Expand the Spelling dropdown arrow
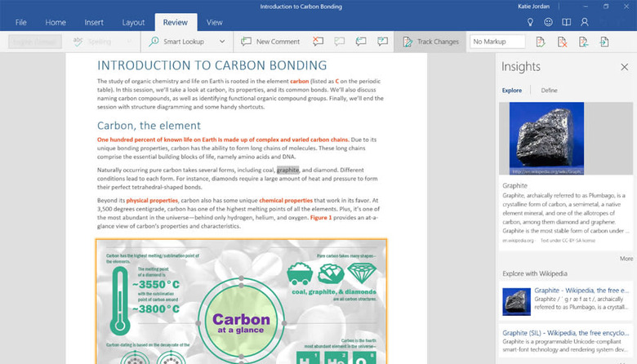Screen dimensions: 637x364 (x=129, y=42)
